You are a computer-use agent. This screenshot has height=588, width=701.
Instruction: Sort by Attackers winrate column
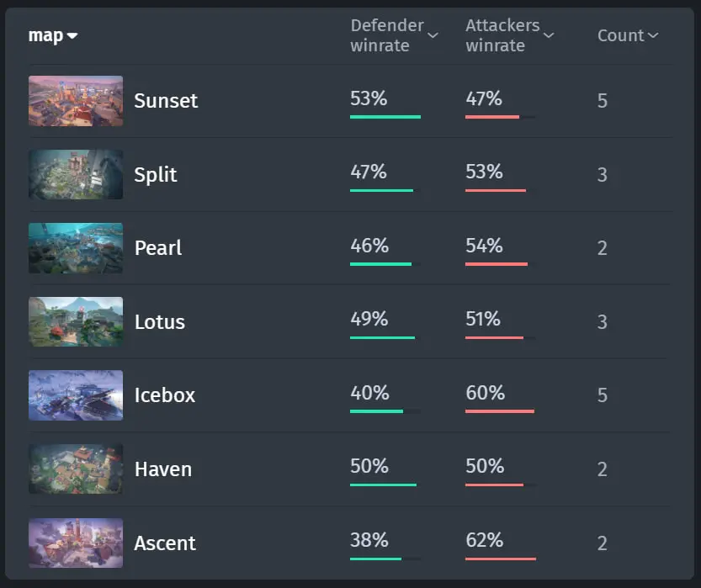click(x=510, y=35)
